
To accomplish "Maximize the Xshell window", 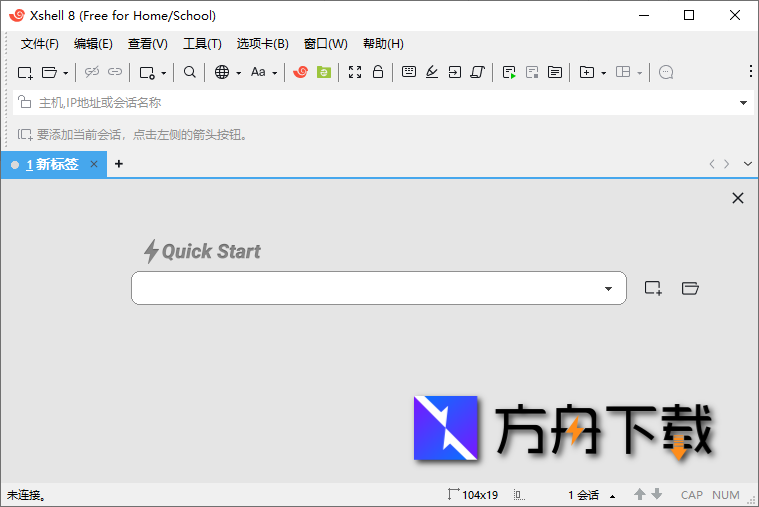I will (689, 15).
